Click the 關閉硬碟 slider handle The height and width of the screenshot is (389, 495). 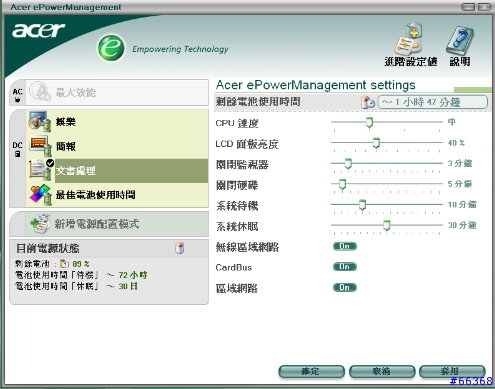pyautogui.click(x=342, y=184)
